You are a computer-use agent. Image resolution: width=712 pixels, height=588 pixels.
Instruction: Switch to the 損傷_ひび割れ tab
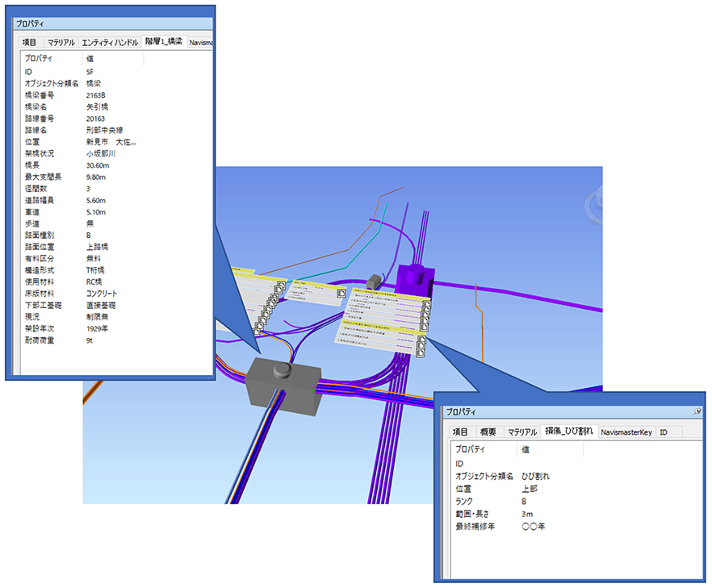tap(569, 431)
